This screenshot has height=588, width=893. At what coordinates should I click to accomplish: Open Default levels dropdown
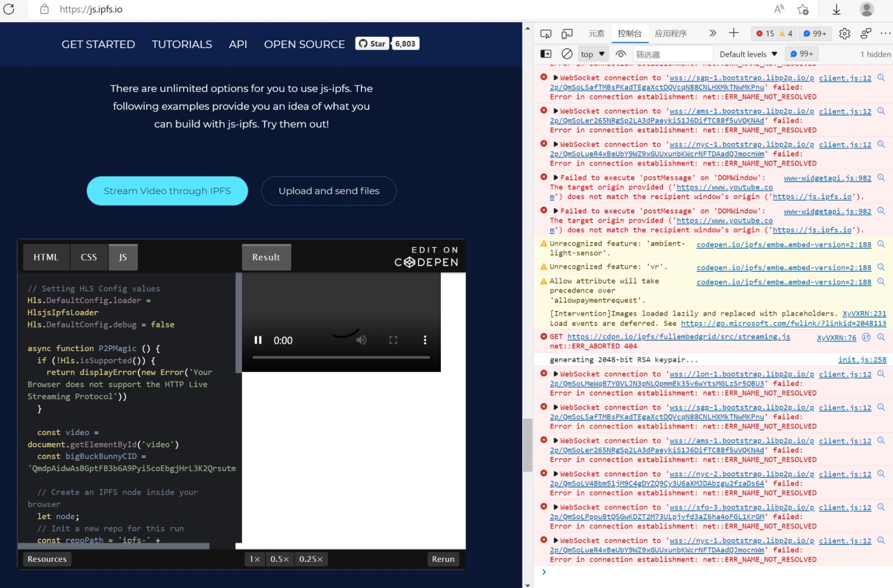(748, 54)
